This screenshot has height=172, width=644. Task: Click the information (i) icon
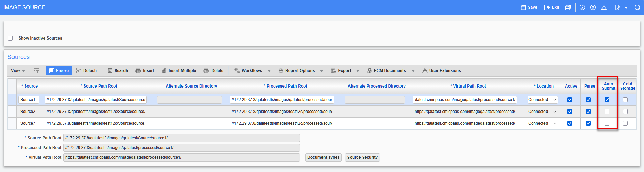[x=582, y=7]
